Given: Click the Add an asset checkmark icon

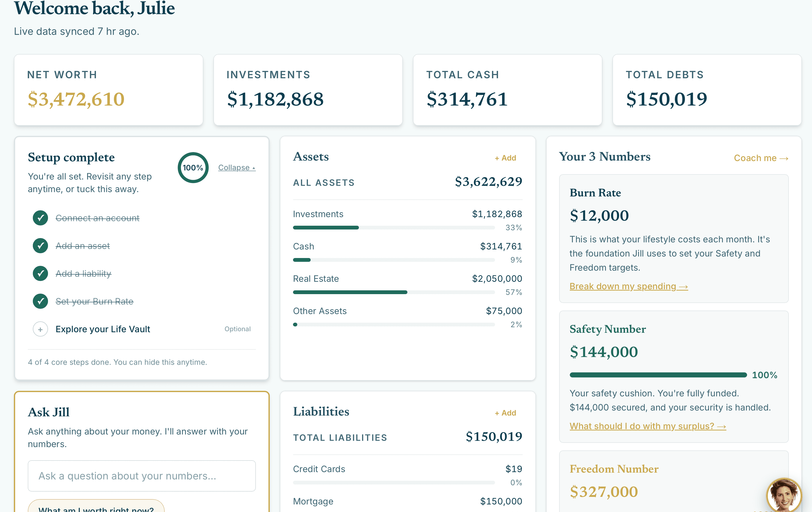Looking at the screenshot, I should click(x=40, y=246).
